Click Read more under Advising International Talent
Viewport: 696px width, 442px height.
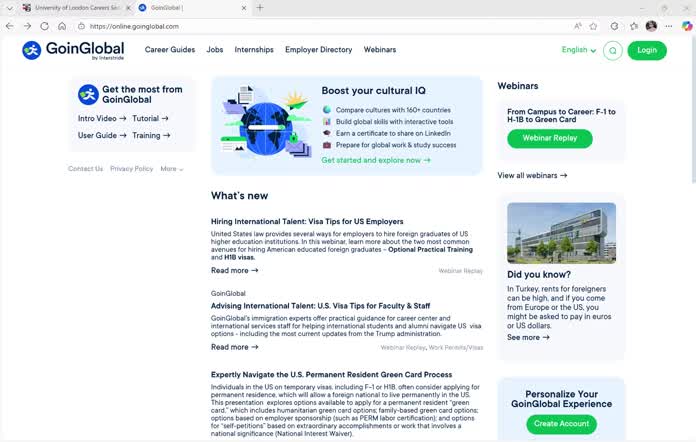pos(234,347)
